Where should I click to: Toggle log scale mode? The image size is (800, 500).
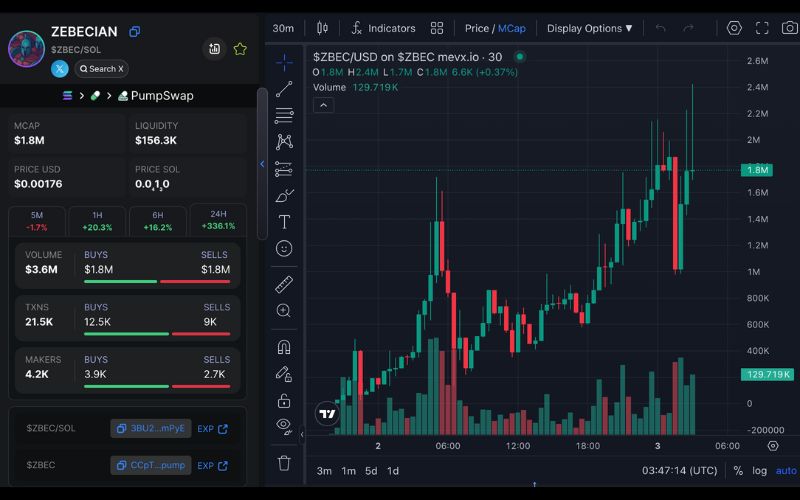click(x=759, y=470)
